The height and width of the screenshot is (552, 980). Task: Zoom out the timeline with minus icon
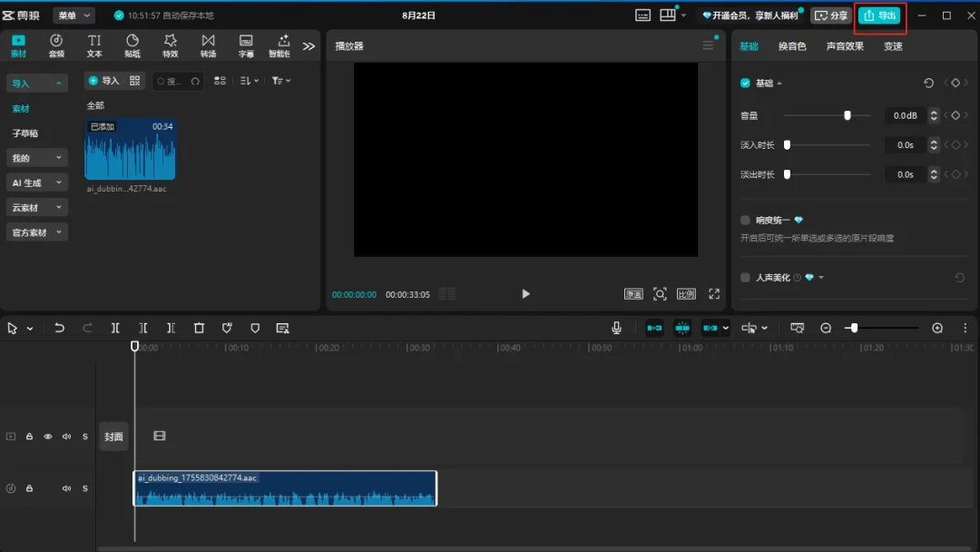(x=826, y=328)
